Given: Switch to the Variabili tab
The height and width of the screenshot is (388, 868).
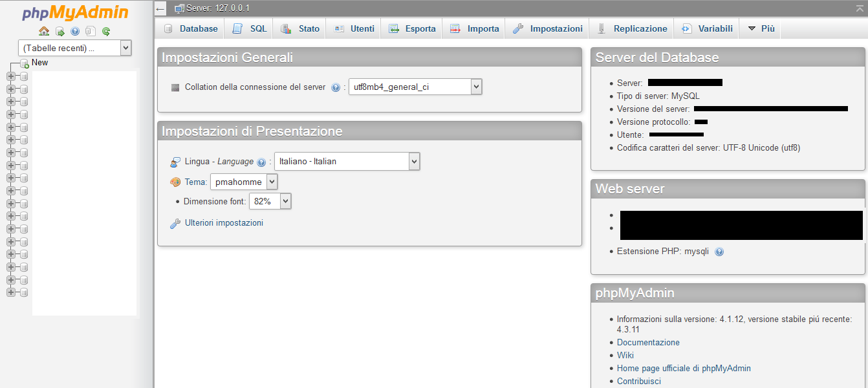Looking at the screenshot, I should pos(707,29).
